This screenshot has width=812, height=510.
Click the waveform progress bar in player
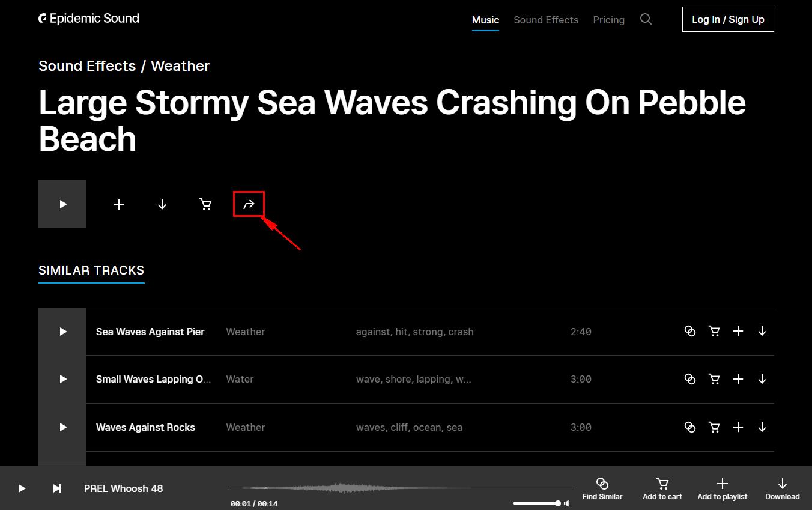click(400, 488)
